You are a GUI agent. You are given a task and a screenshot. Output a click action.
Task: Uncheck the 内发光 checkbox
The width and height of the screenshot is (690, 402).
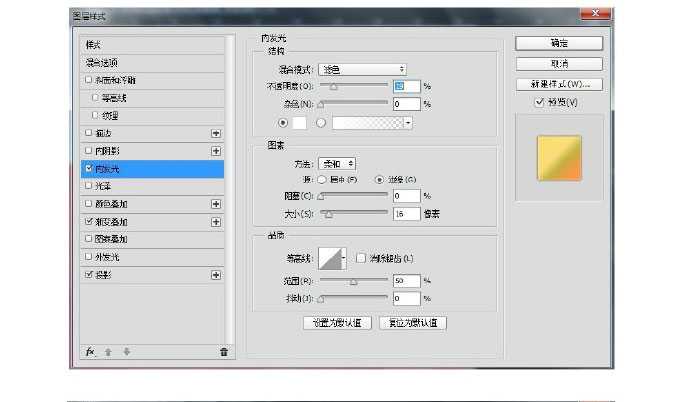coord(89,168)
